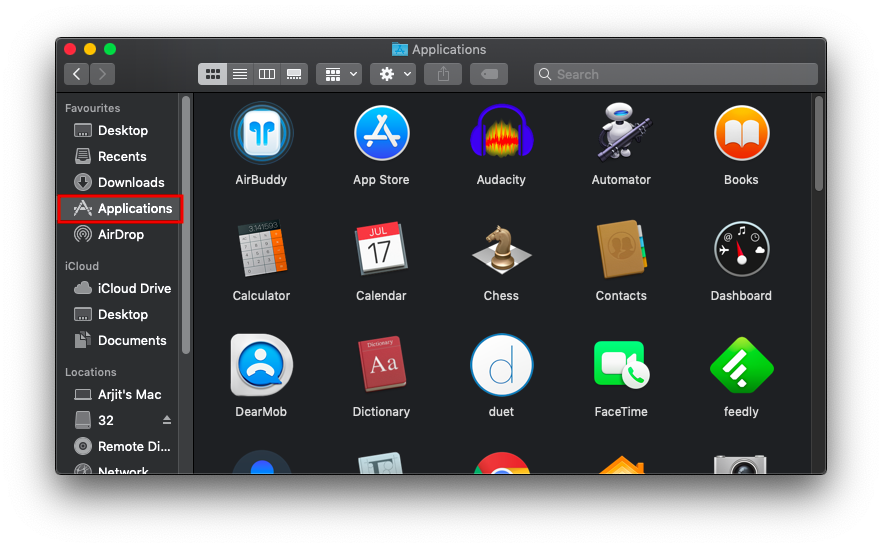Select the 32 volume in sidebar
The height and width of the screenshot is (548, 882).
click(x=119, y=421)
